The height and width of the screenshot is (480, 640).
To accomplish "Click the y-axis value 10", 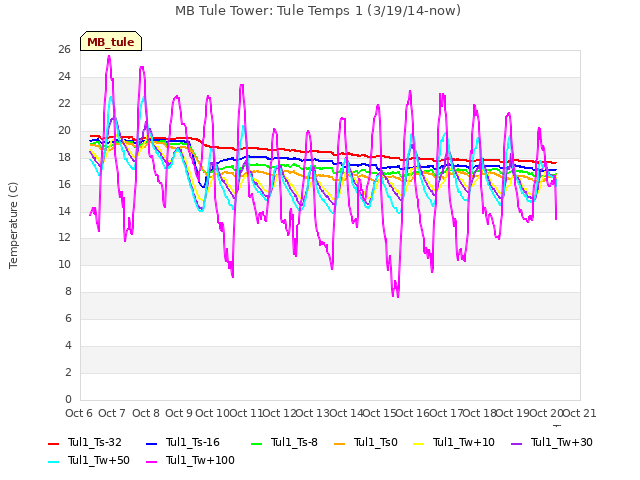I will (64, 264).
